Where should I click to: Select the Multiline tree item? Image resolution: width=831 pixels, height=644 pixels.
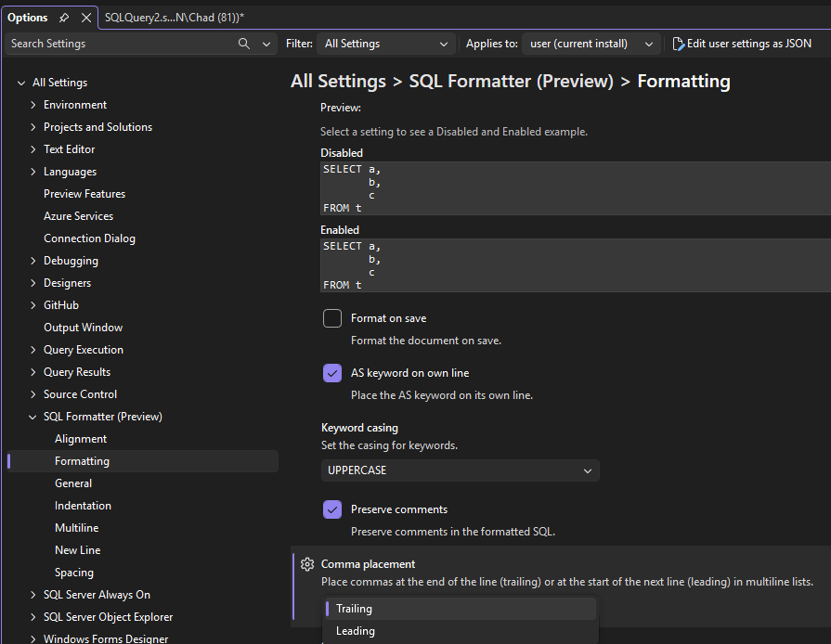click(77, 527)
